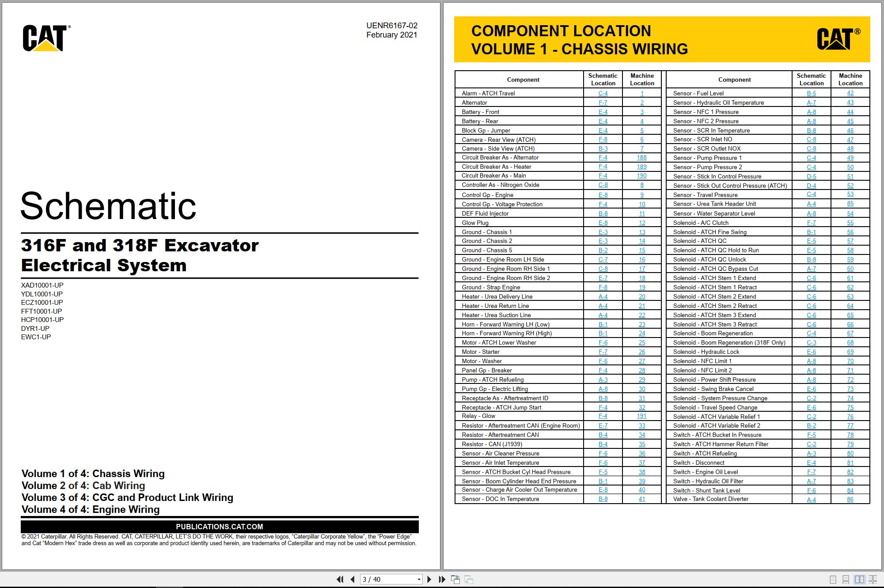Go to the previous page
Screen dimensions: 884x588
352,579
